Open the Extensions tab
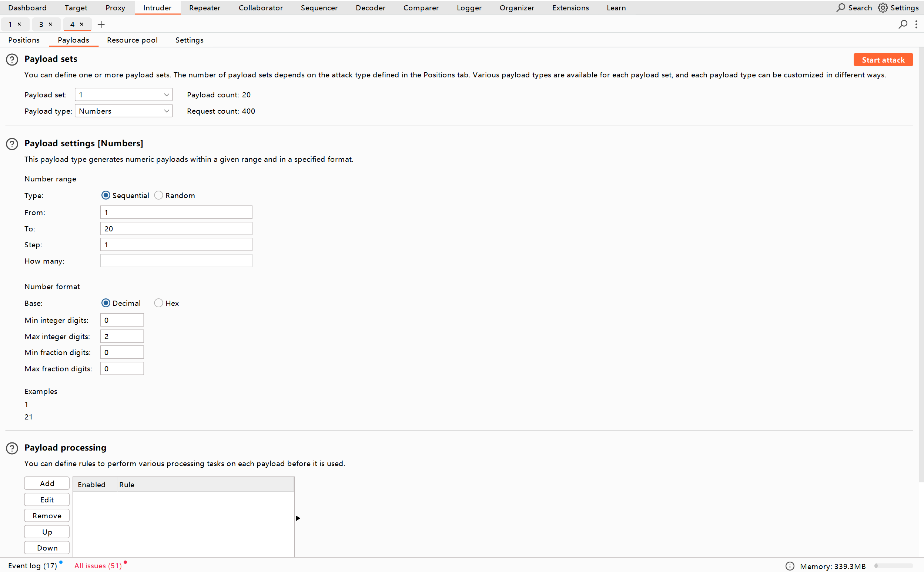This screenshot has height=572, width=924. coord(570,7)
